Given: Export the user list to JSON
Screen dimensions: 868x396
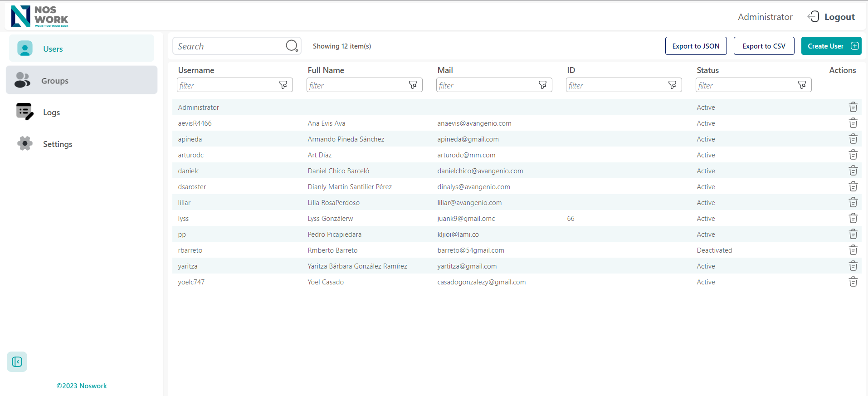Looking at the screenshot, I should [696, 46].
